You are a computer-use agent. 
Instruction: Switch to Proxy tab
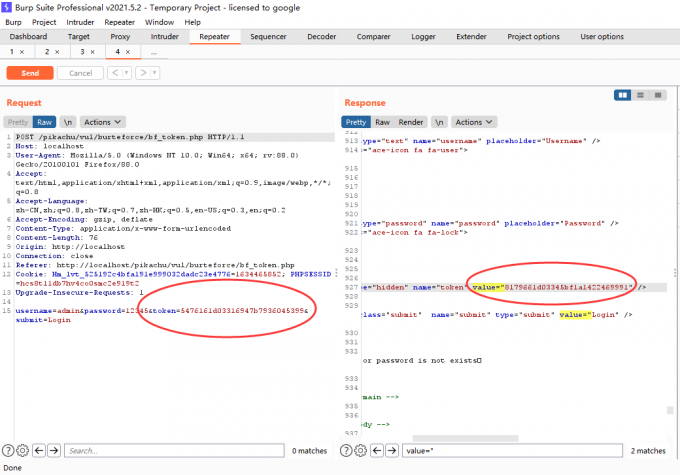pyautogui.click(x=120, y=37)
